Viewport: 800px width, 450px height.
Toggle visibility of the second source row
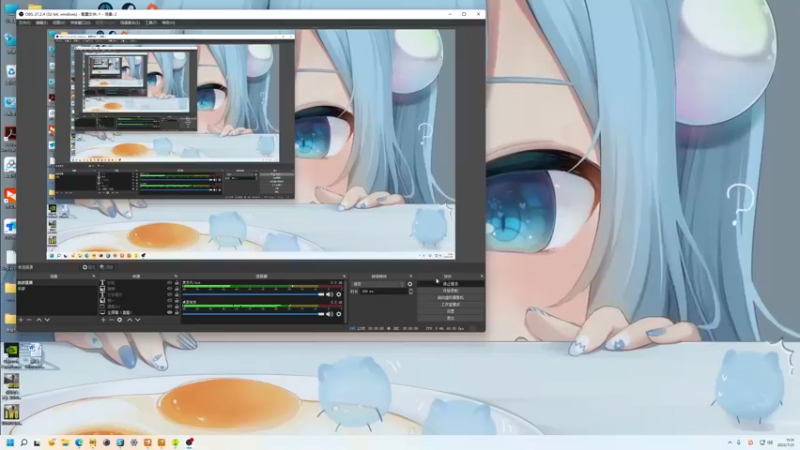click(170, 289)
